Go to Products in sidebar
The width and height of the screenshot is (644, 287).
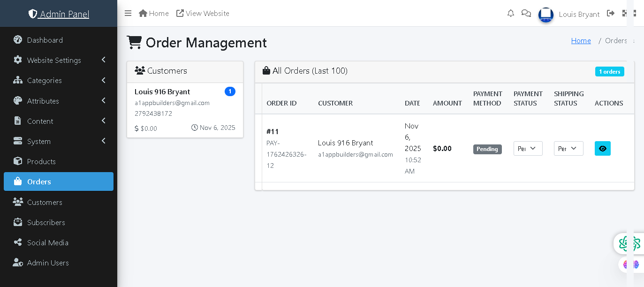[x=41, y=161]
